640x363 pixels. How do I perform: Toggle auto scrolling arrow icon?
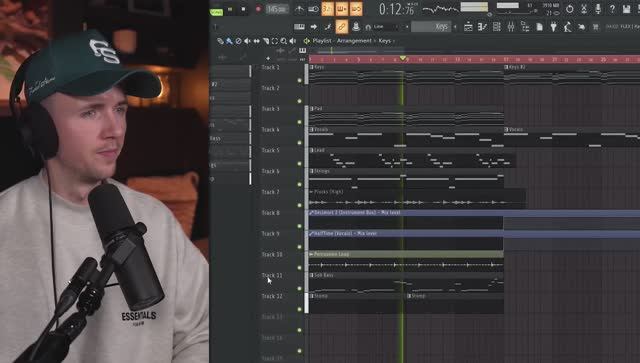[313, 27]
